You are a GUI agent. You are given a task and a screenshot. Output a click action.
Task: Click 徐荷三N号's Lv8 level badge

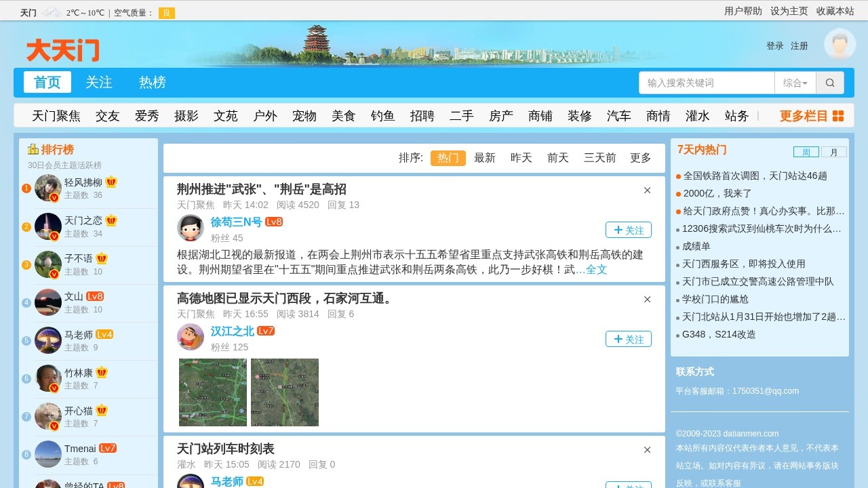coord(274,221)
